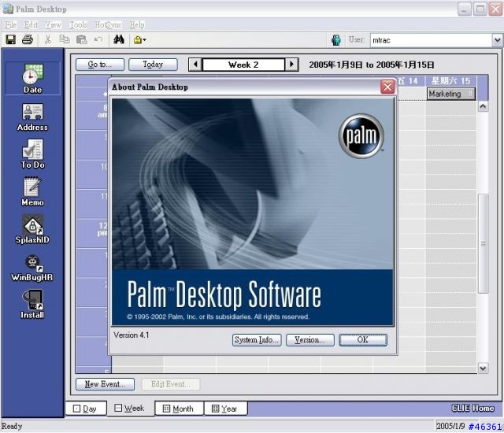Viewport: 504px width, 433px height.
Task: Click the Go to... button
Action: pos(100,65)
